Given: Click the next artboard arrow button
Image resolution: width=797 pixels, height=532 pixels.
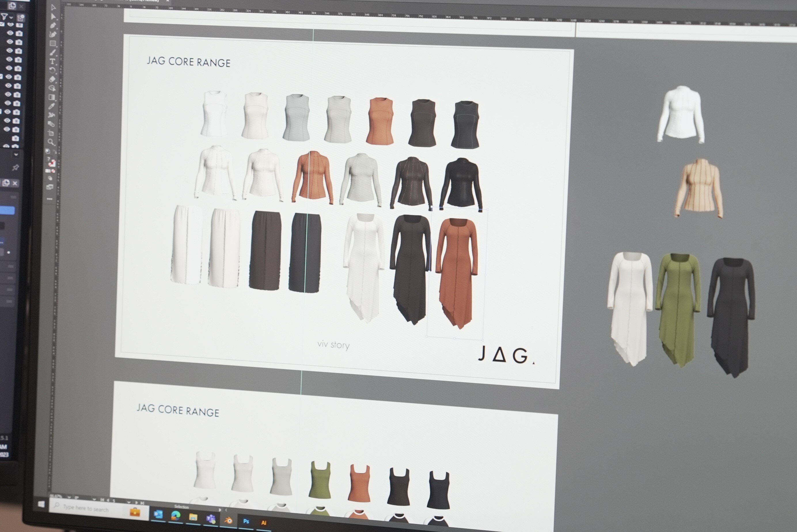Looking at the screenshot, I should (137, 503).
